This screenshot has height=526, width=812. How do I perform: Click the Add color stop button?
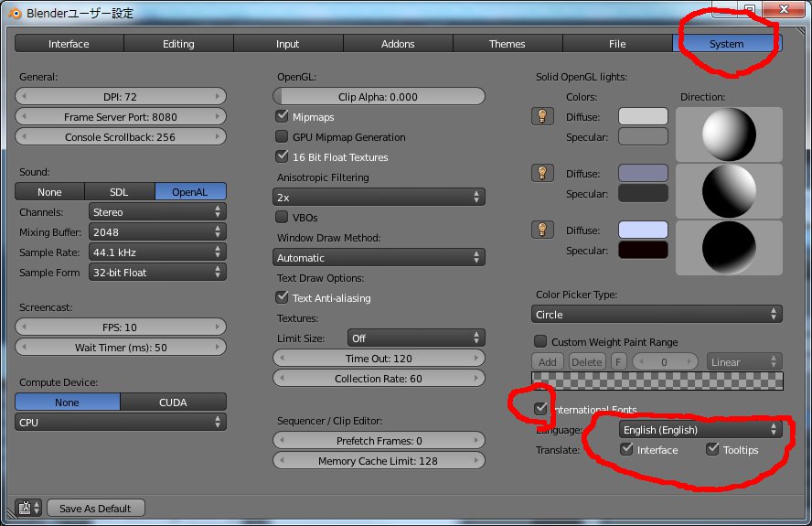(548, 361)
